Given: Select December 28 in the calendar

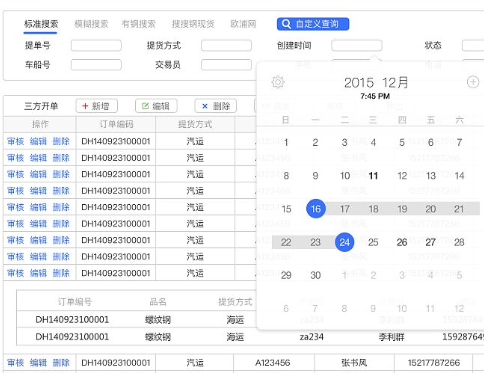Looking at the screenshot, I should click(x=459, y=242).
